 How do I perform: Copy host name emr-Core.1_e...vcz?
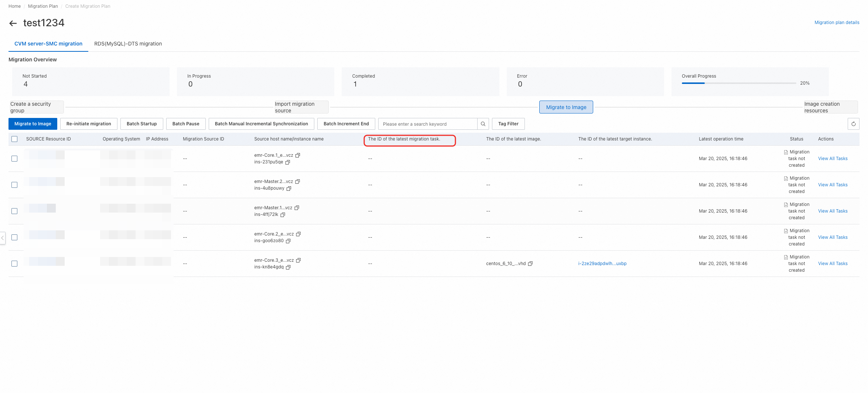[298, 155]
